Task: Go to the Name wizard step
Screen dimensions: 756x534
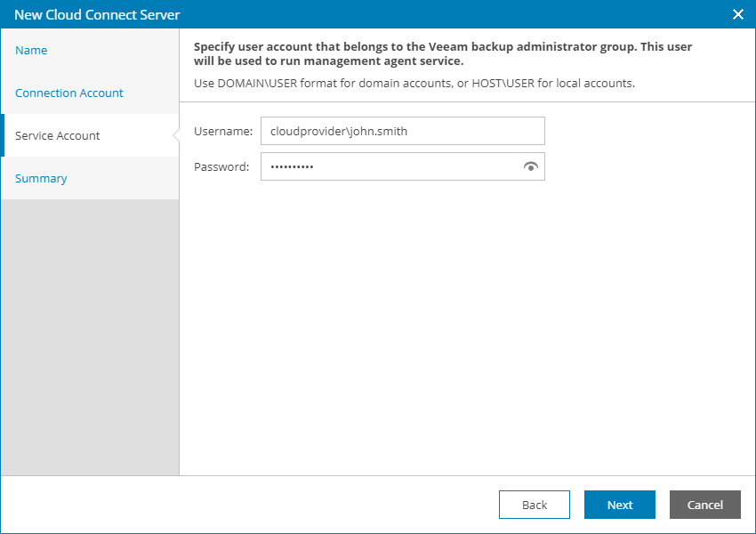Action: (32, 51)
